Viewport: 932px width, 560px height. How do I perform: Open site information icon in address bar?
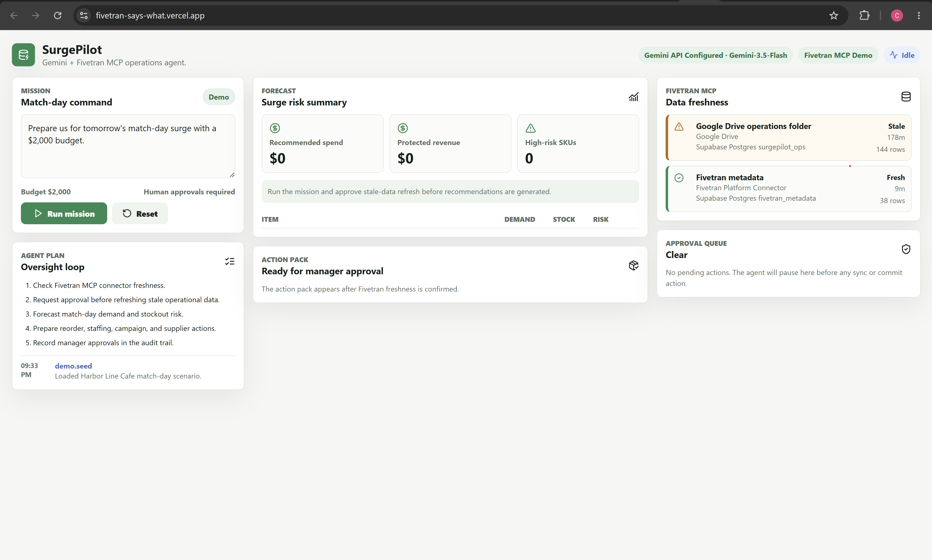84,16
